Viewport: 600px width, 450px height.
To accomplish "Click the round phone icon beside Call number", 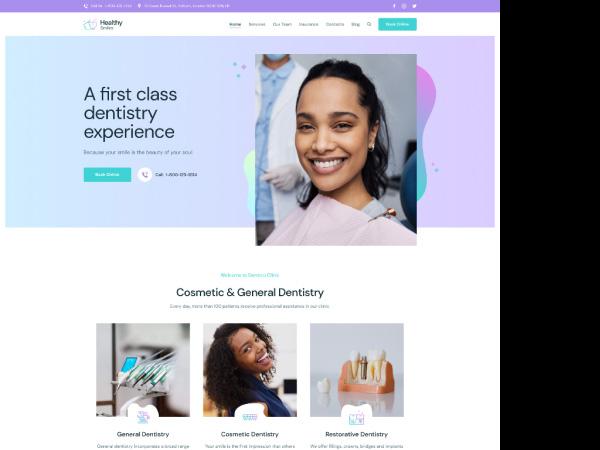I will tap(145, 175).
